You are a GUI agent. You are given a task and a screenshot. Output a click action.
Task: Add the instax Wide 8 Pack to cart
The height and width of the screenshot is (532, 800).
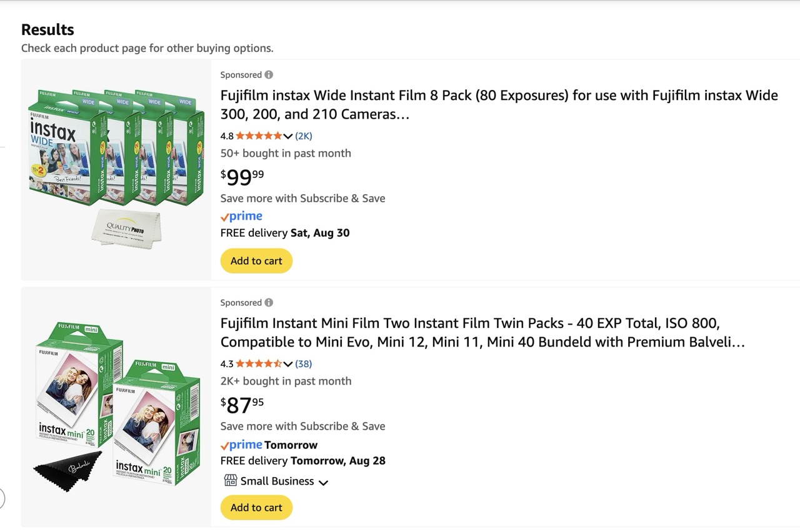click(256, 261)
